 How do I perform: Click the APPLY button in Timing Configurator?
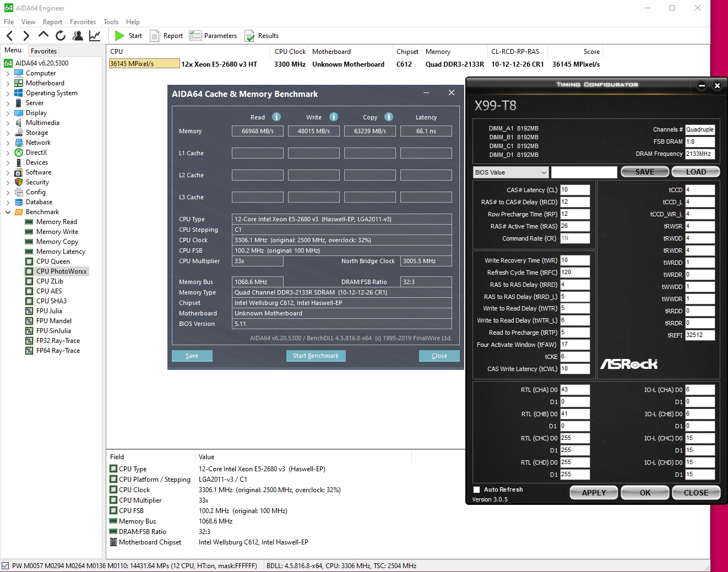coord(594,493)
